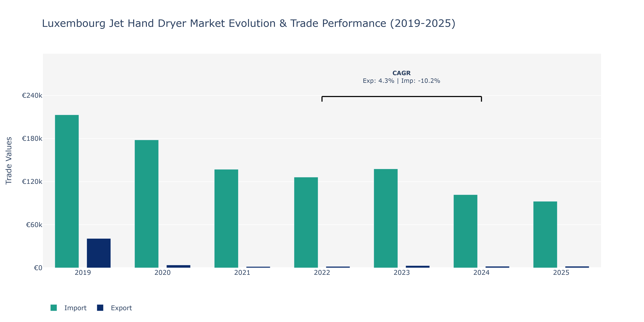Select the 2021 Import bar
644x322 pixels.
226,219
